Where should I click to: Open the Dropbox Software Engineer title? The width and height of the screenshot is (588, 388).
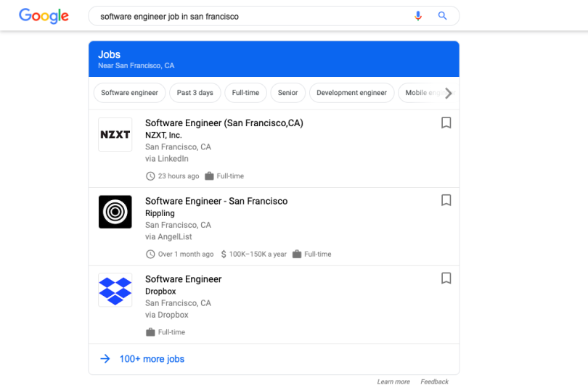[x=184, y=279]
